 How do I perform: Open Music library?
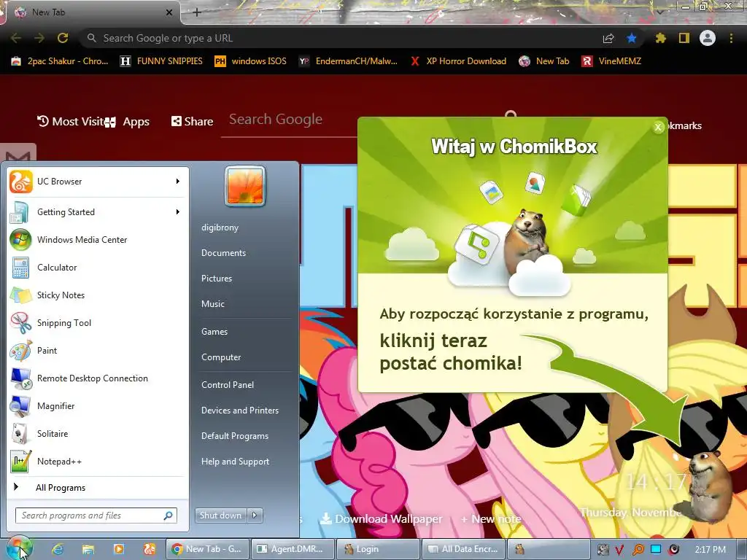(x=212, y=304)
